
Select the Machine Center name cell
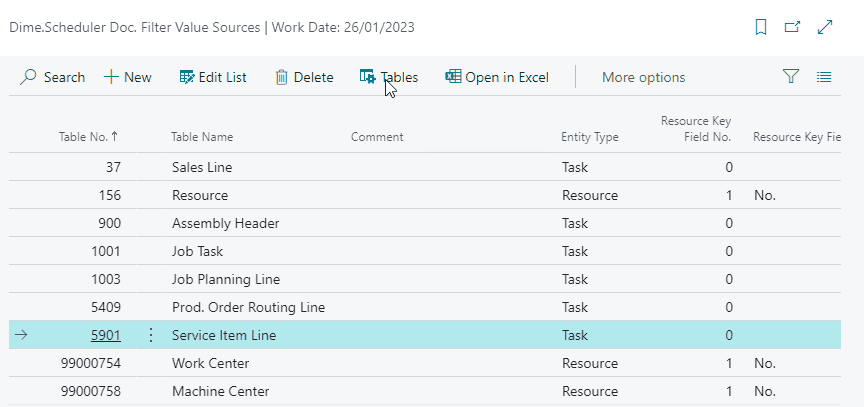220,392
